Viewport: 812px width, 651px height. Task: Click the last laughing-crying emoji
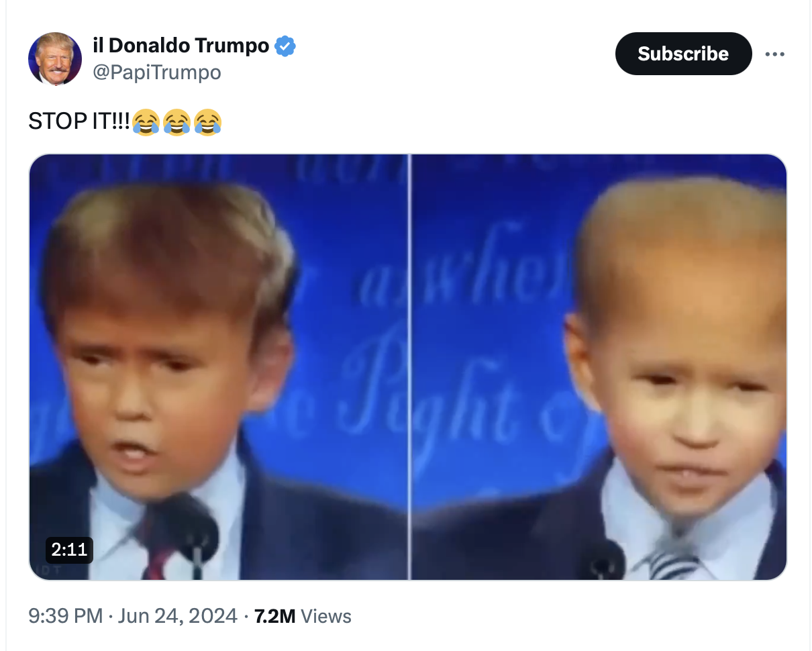point(208,122)
